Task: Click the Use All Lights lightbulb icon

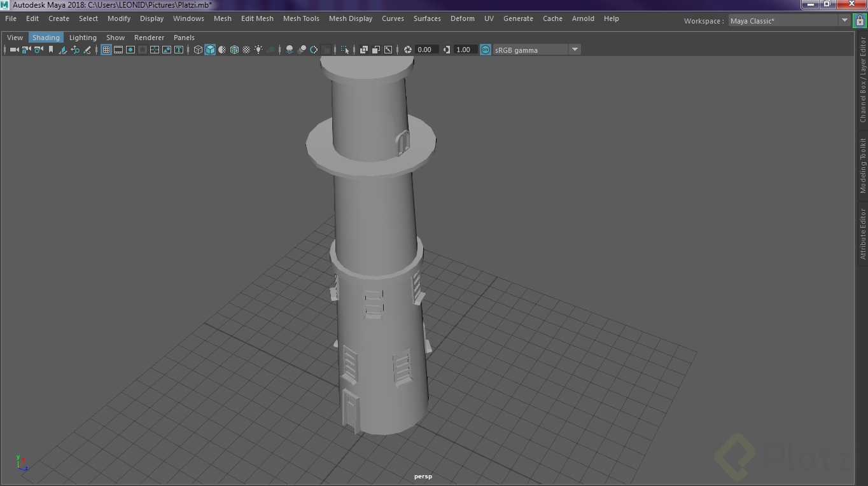Action: (258, 50)
